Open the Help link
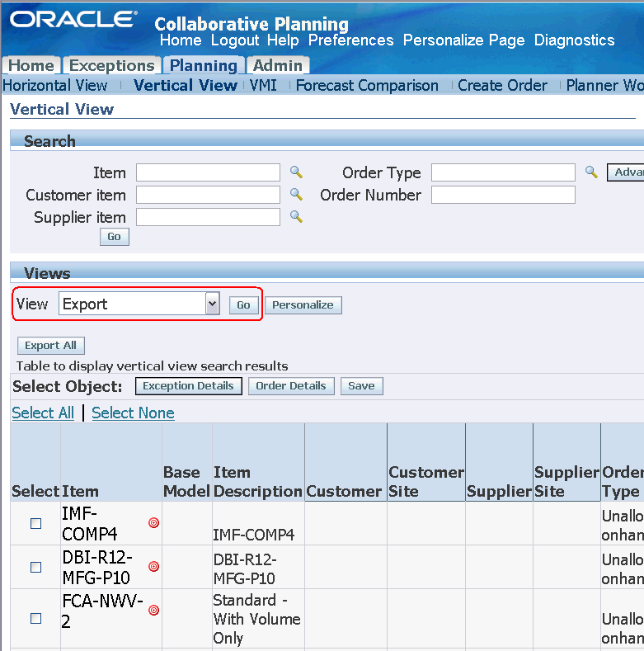The width and height of the screenshot is (644, 651). (283, 40)
